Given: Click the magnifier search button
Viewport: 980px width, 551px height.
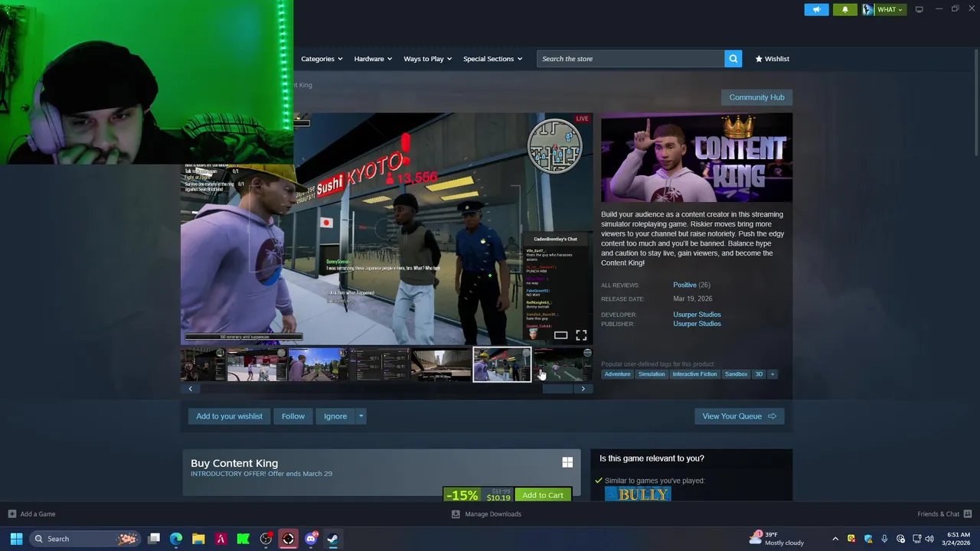Looking at the screenshot, I should click(733, 59).
